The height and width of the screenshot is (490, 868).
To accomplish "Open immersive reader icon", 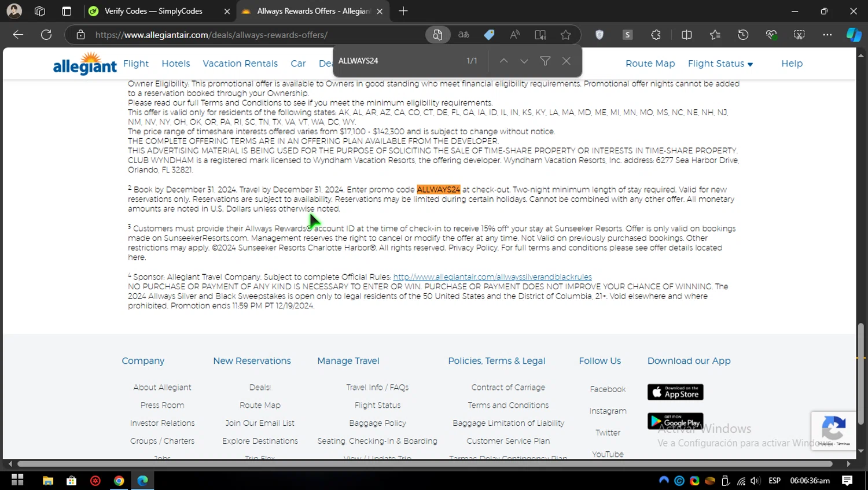I will pyautogui.click(x=540, y=35).
